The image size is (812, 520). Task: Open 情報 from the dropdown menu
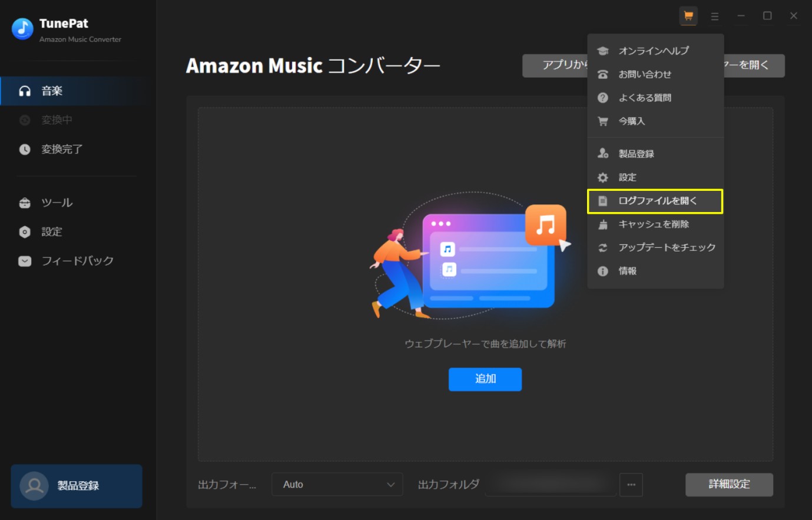click(655, 271)
